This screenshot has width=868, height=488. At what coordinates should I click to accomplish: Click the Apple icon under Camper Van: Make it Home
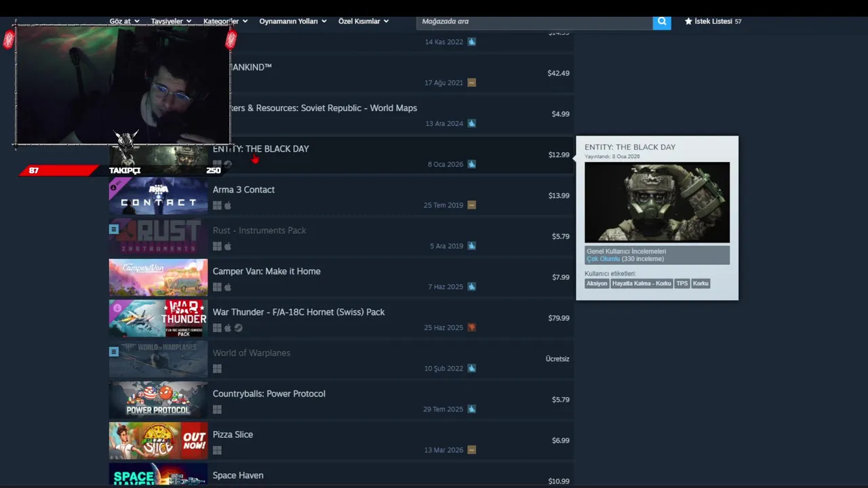228,287
